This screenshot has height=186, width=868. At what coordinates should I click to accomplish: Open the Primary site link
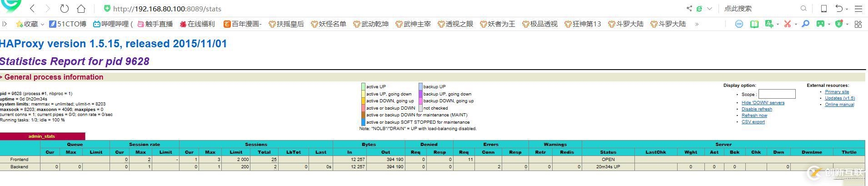pos(837,92)
